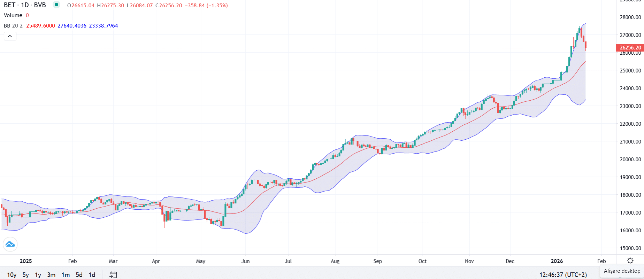Screen dimensions: 644x279
Task: Pick the 1d time range
Action: 92,275
